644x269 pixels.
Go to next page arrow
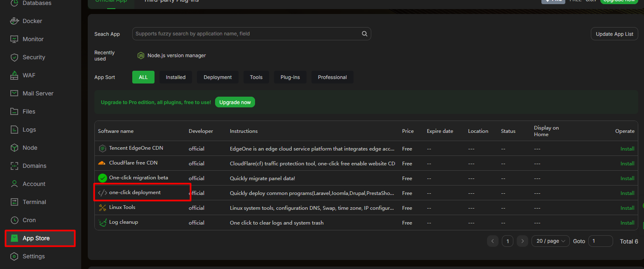coord(522,241)
